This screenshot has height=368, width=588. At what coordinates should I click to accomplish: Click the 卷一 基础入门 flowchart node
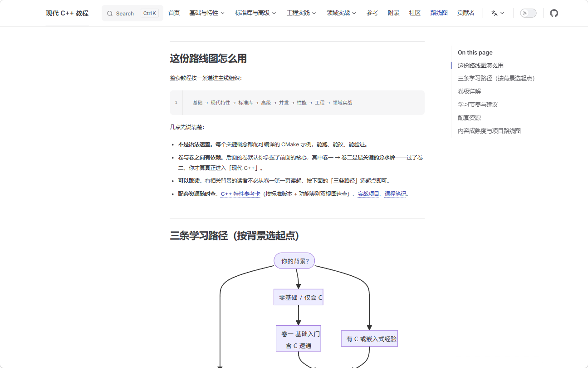[x=299, y=338]
